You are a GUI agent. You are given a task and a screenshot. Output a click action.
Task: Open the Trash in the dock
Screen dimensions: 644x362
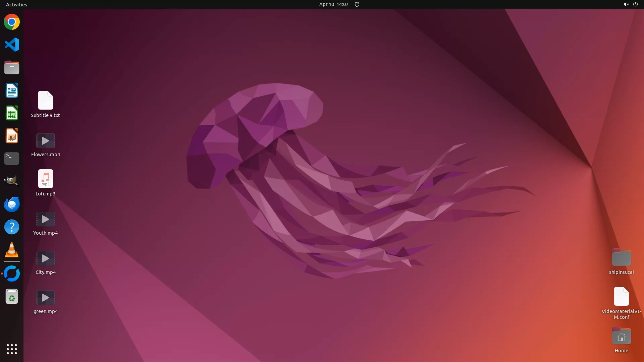(x=12, y=297)
